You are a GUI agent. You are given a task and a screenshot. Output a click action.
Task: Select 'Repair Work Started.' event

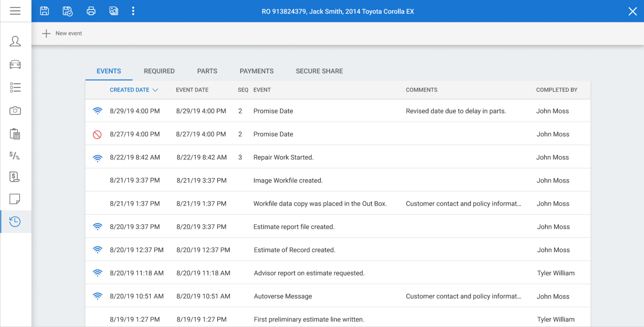[283, 157]
